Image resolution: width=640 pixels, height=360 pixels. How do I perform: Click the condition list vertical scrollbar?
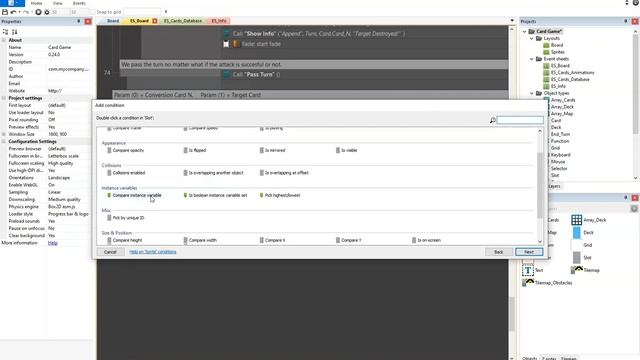[x=540, y=186]
